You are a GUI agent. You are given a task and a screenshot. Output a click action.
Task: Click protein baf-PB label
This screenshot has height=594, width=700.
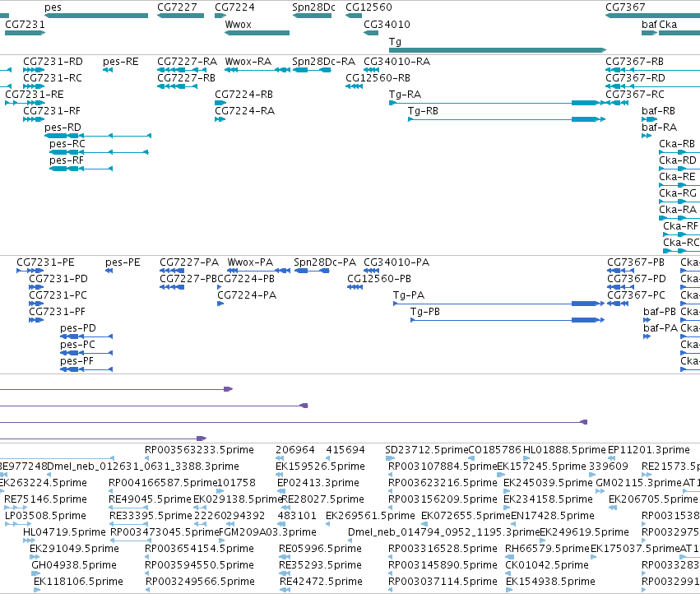660,312
